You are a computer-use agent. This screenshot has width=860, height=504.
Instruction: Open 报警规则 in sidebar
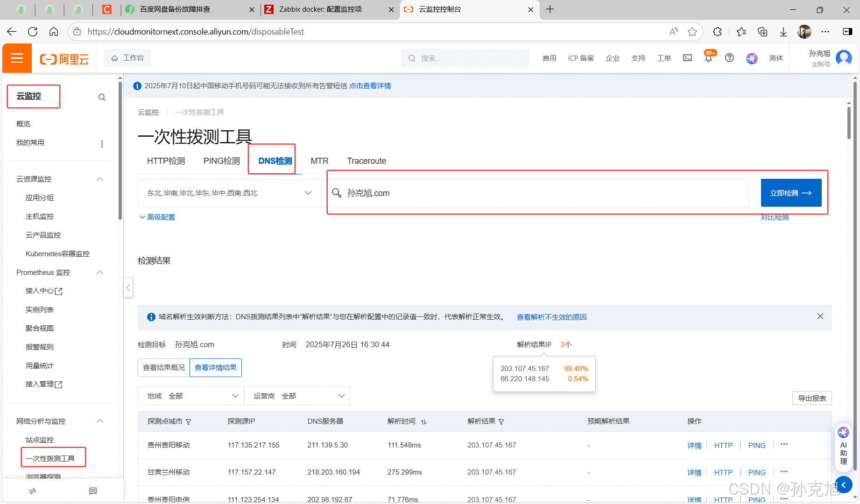(40, 347)
